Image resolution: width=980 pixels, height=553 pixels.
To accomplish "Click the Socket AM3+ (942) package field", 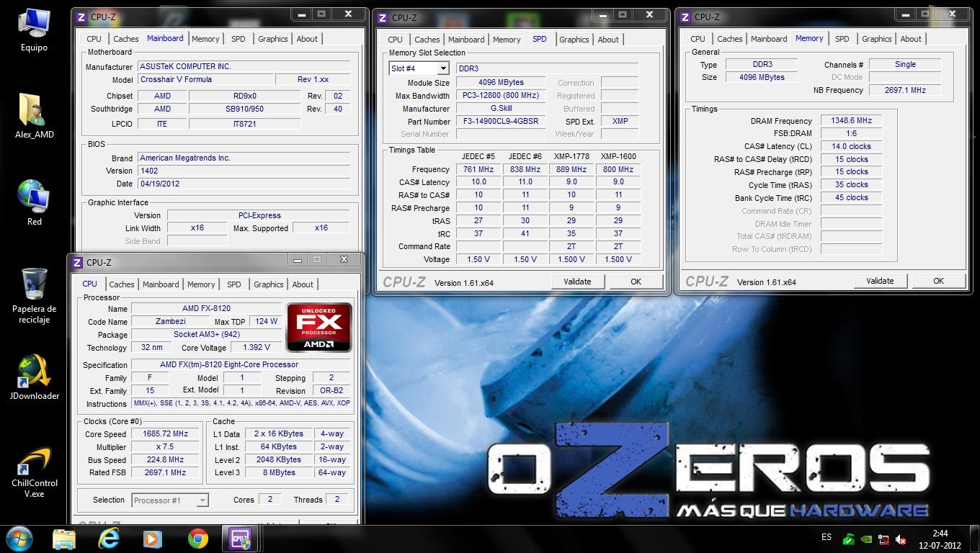I will click(206, 334).
